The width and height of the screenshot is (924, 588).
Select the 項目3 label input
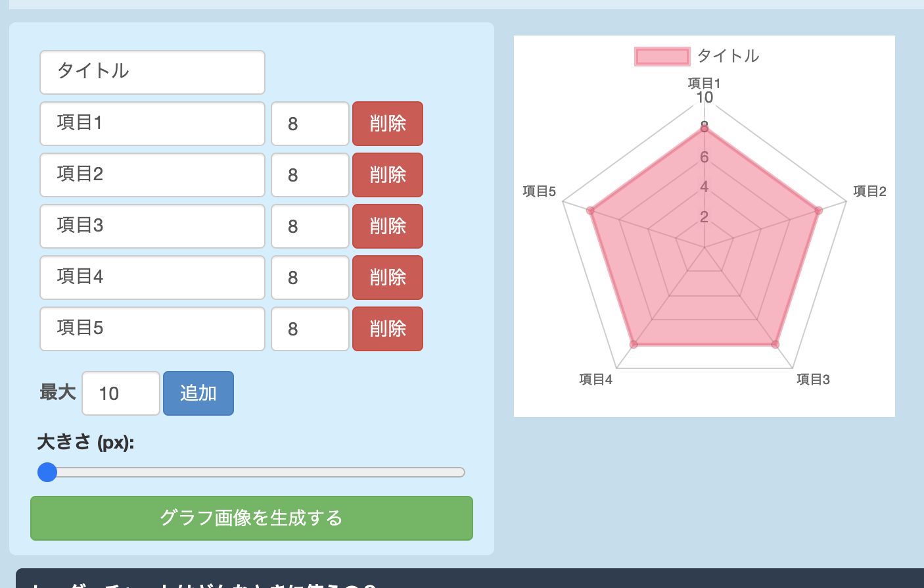click(152, 226)
